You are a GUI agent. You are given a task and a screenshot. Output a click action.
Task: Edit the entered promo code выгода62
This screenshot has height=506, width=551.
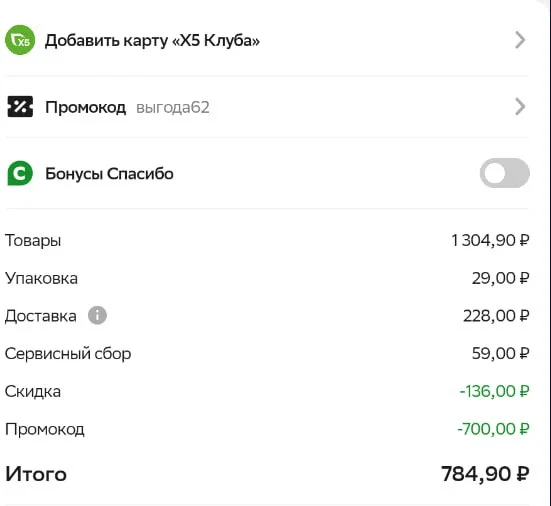click(173, 108)
